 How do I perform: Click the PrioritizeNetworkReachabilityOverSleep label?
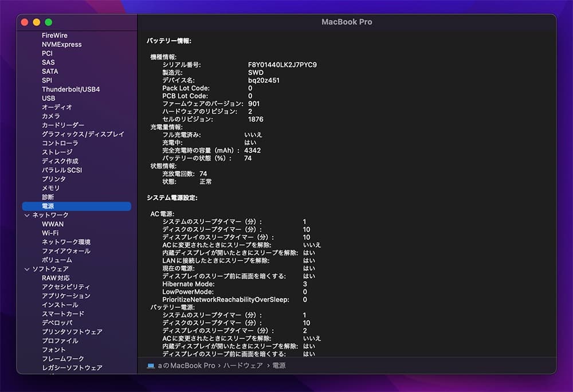click(x=225, y=300)
